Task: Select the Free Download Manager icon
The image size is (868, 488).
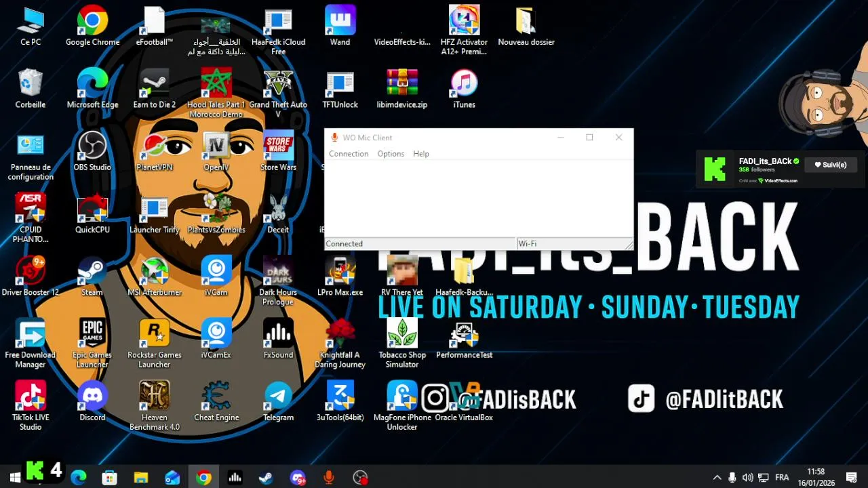Action: (31, 343)
